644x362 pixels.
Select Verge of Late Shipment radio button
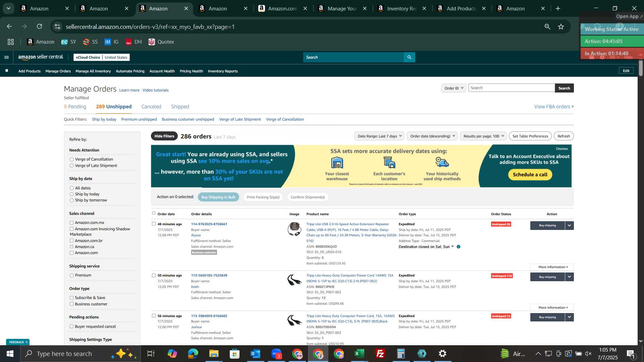[x=71, y=166]
